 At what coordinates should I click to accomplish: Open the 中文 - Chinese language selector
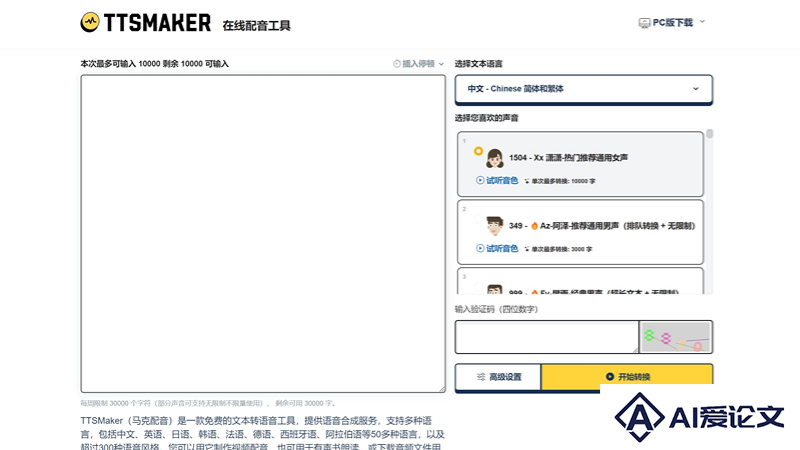click(x=584, y=89)
